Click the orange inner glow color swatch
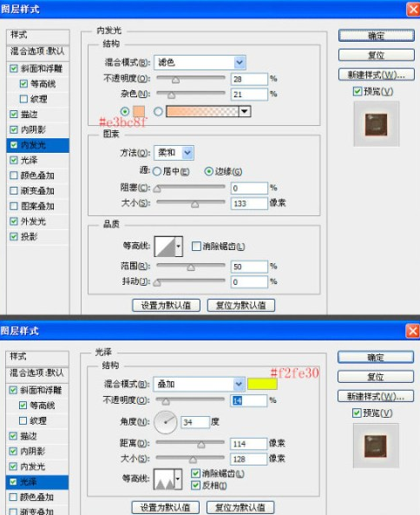This screenshot has width=420, height=515. [139, 111]
